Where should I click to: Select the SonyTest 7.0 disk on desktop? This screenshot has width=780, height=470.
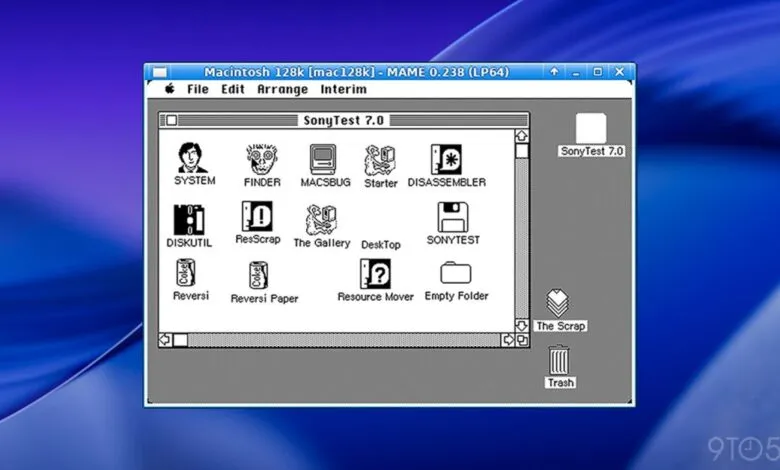591,128
